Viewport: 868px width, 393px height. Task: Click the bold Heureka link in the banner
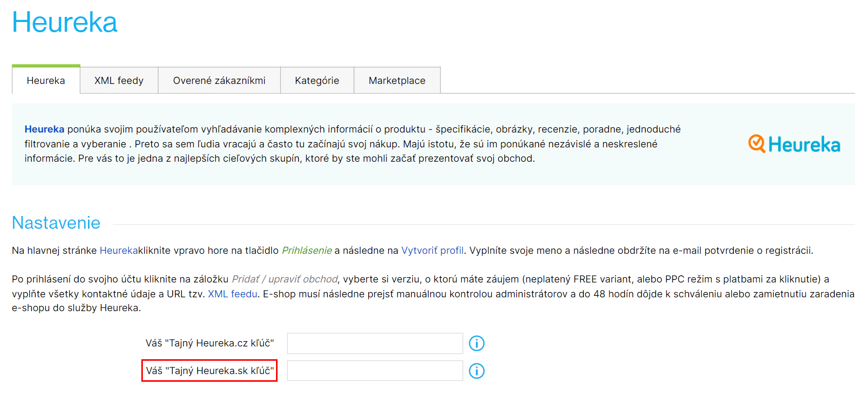pyautogui.click(x=45, y=129)
